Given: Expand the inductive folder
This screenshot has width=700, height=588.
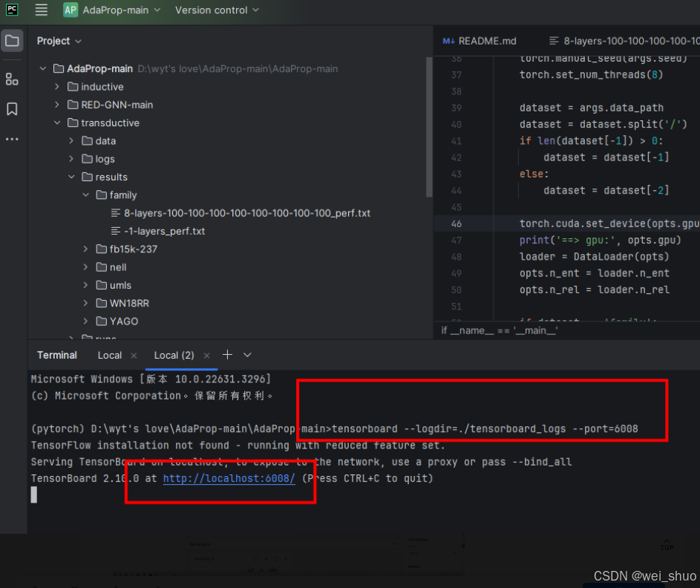Looking at the screenshot, I should click(57, 87).
